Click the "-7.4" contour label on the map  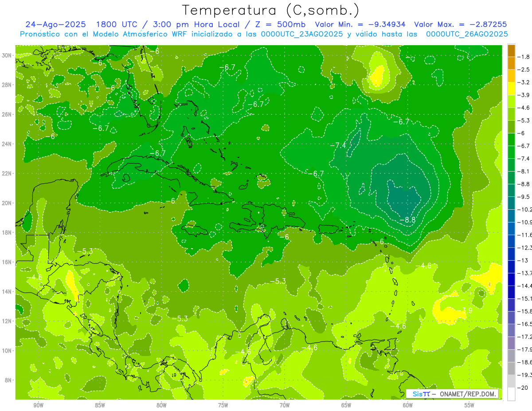pyautogui.click(x=338, y=145)
